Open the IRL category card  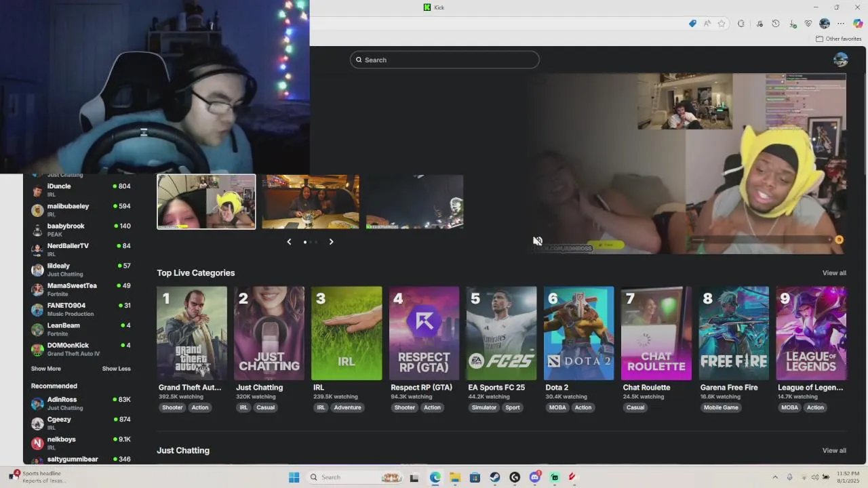coord(347,333)
